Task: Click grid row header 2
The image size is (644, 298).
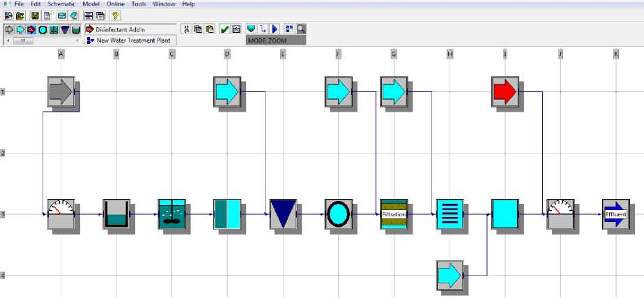Action: (3, 153)
